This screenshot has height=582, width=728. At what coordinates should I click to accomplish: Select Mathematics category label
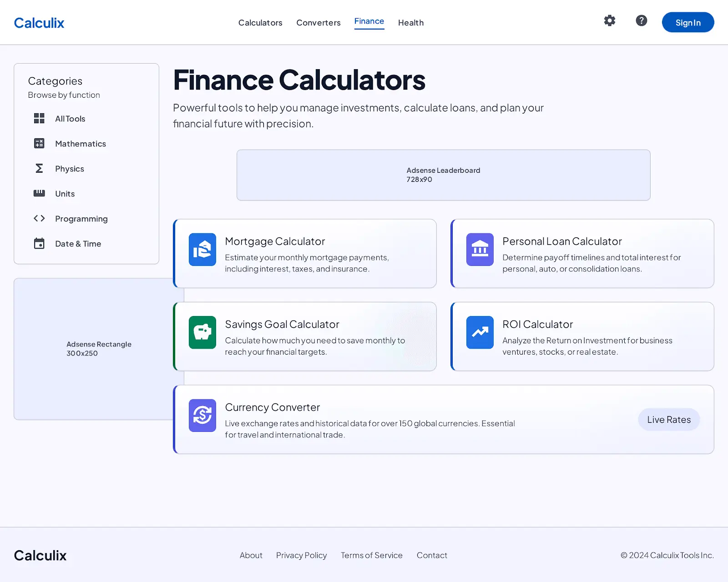point(81,144)
